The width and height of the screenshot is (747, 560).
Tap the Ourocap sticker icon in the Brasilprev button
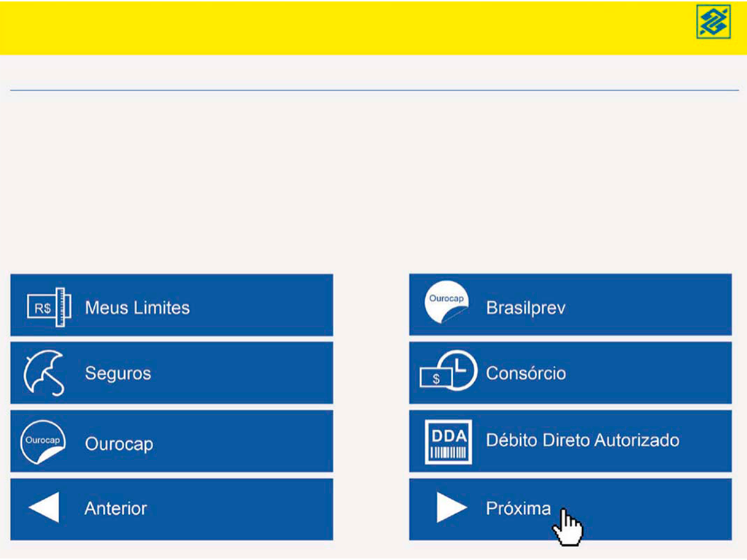pos(446,303)
